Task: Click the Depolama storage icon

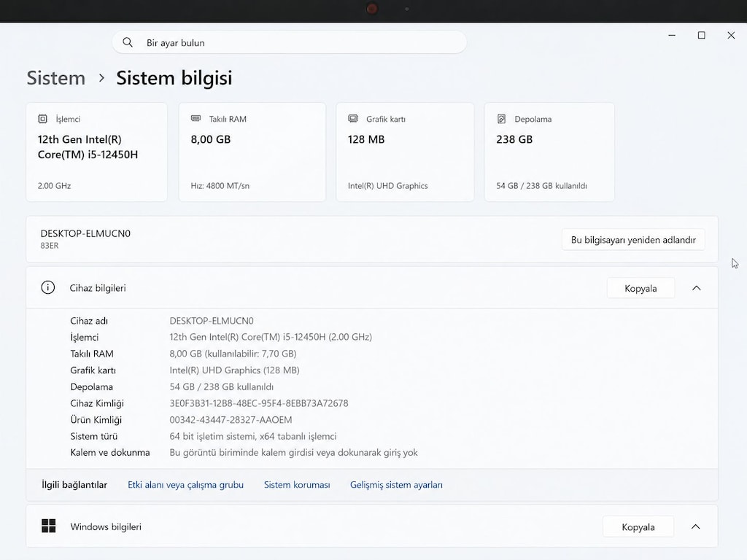Action: (501, 119)
